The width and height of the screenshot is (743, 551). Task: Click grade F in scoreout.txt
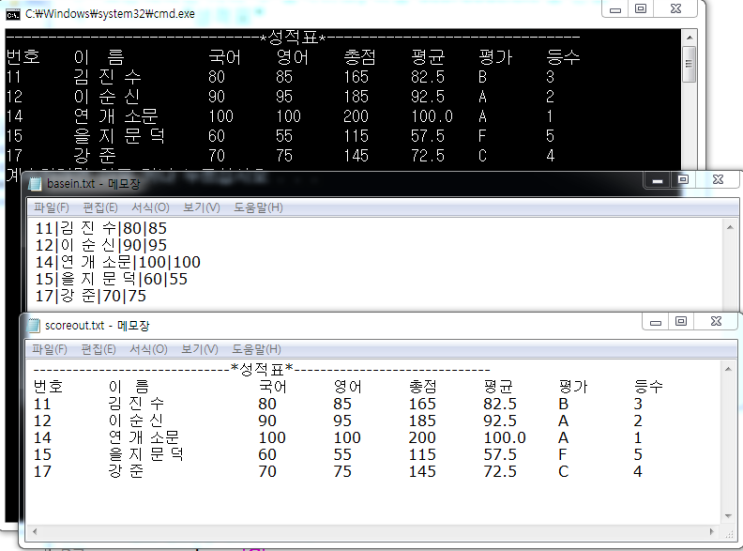562,455
